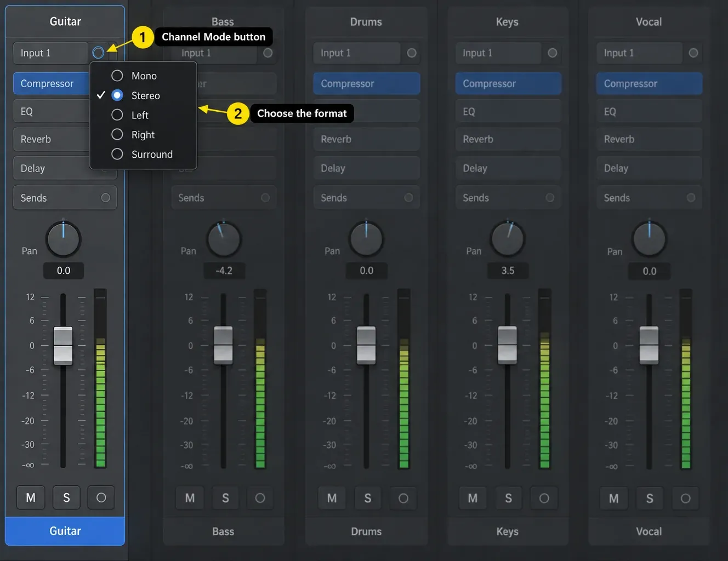Click the Drums channel mode circle
728x561 pixels.
coord(412,53)
